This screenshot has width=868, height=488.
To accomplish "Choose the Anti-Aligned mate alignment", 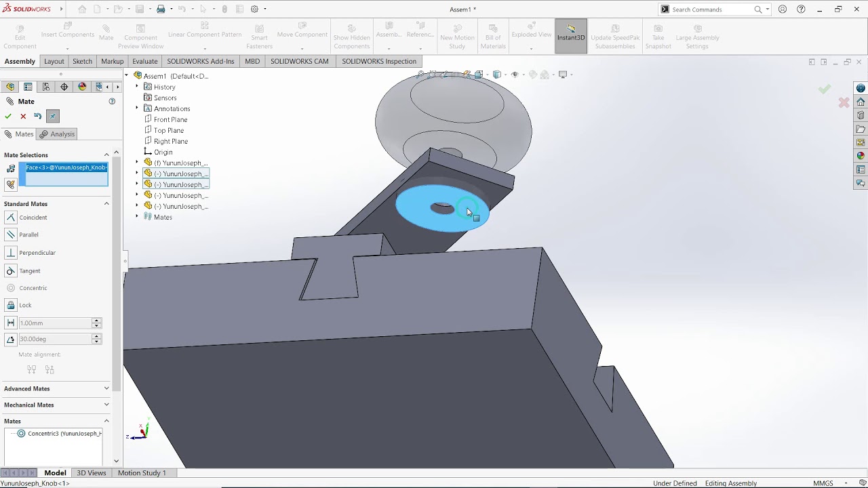I will click(50, 369).
